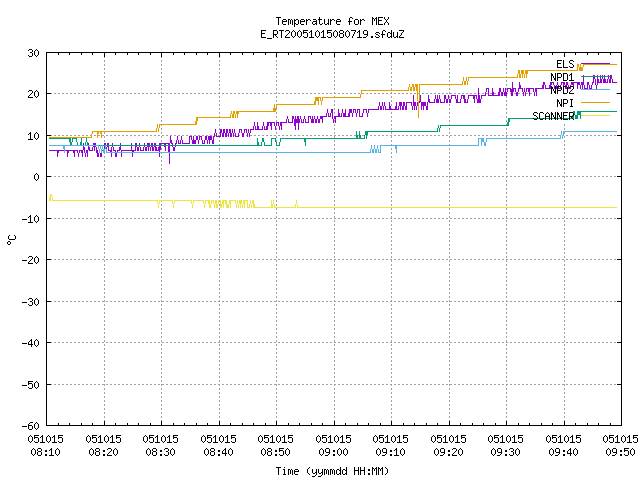Click the yellow SCANNER legend line sample
Viewport: 640px width, 480px height.
pos(595,116)
